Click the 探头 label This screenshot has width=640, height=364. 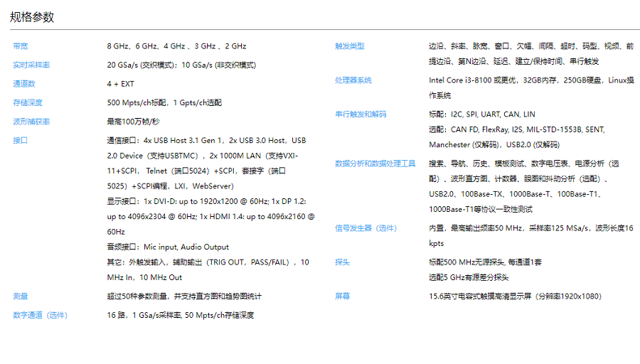coord(342,262)
